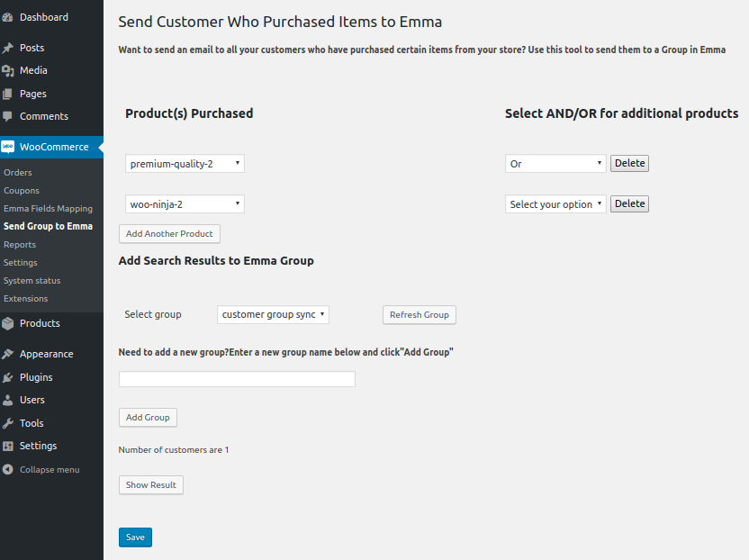Click the Collapse menu arrow icon

[7, 470]
